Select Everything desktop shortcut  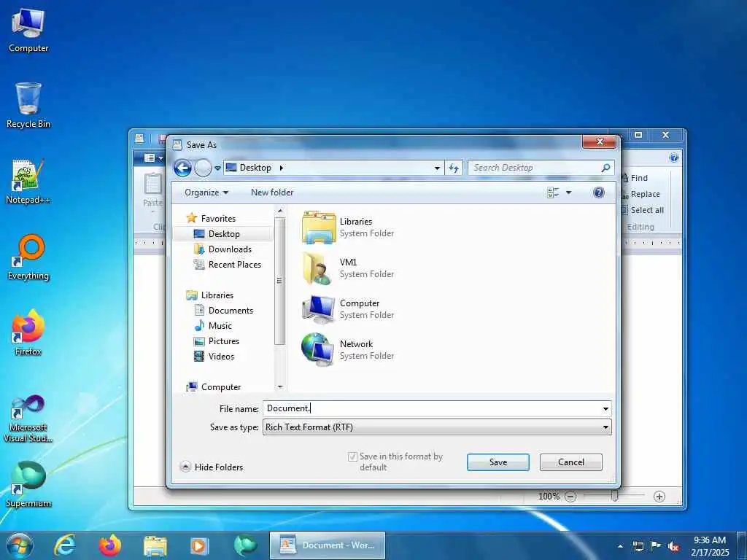click(x=28, y=257)
